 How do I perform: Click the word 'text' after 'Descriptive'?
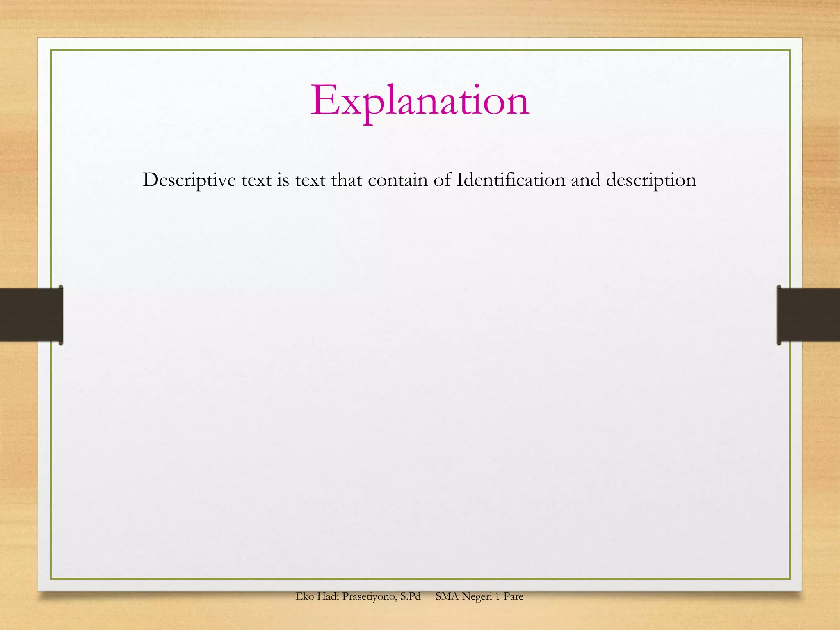pyautogui.click(x=256, y=180)
